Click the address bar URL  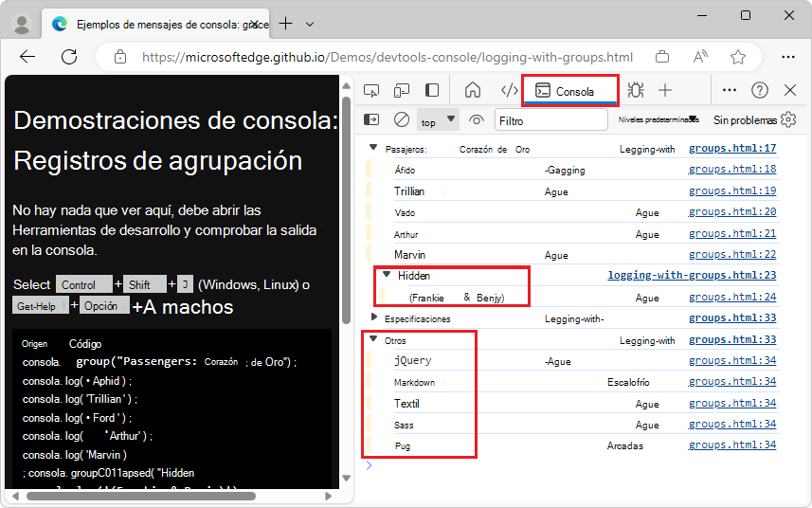(x=388, y=57)
